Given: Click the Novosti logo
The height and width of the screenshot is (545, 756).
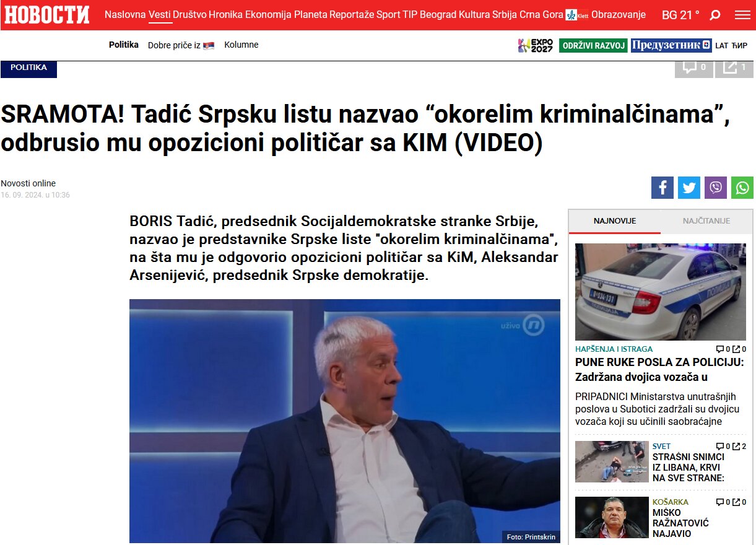Looking at the screenshot, I should (x=47, y=15).
